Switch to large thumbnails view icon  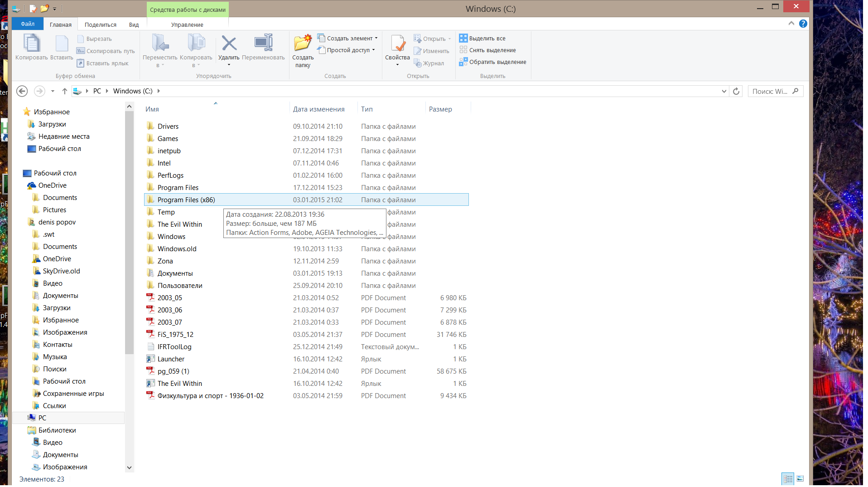(800, 478)
